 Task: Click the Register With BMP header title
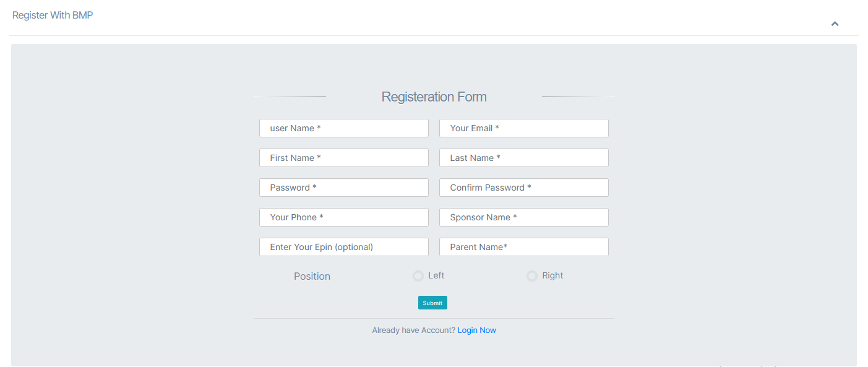coord(53,15)
